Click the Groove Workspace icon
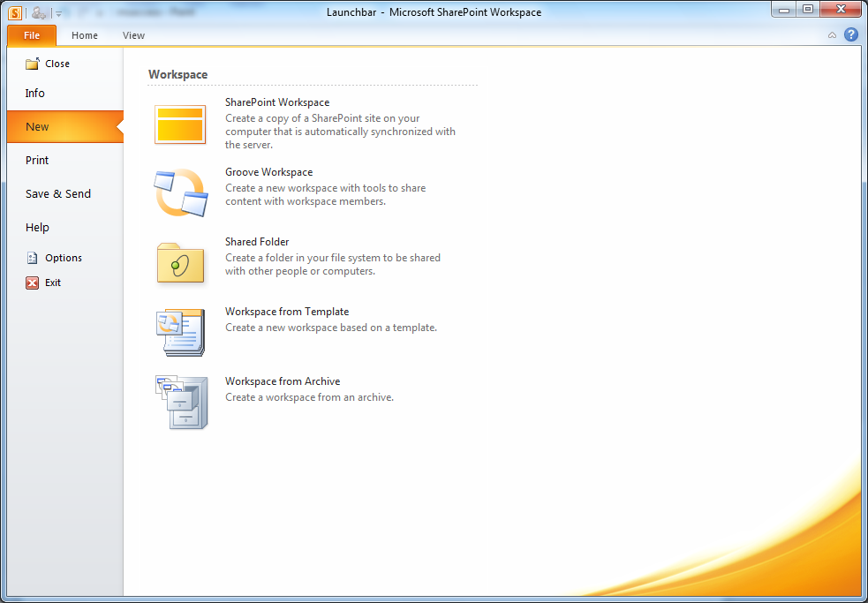The width and height of the screenshot is (868, 603). coord(180,192)
